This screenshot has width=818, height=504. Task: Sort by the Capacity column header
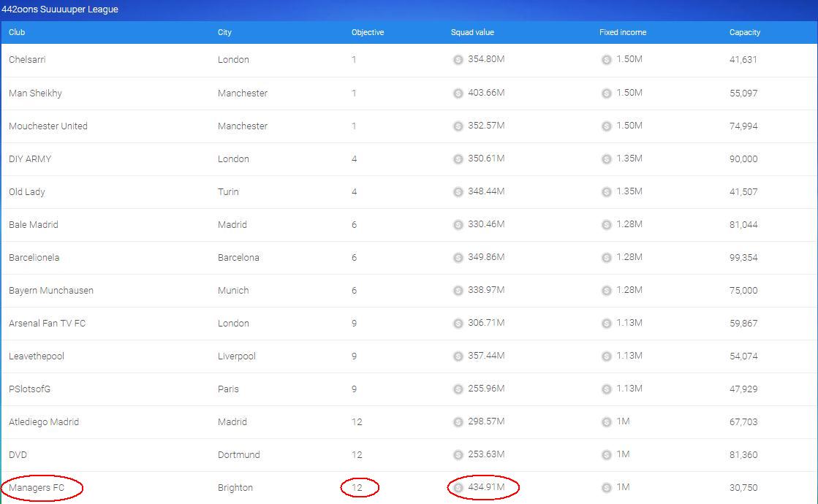tap(744, 32)
